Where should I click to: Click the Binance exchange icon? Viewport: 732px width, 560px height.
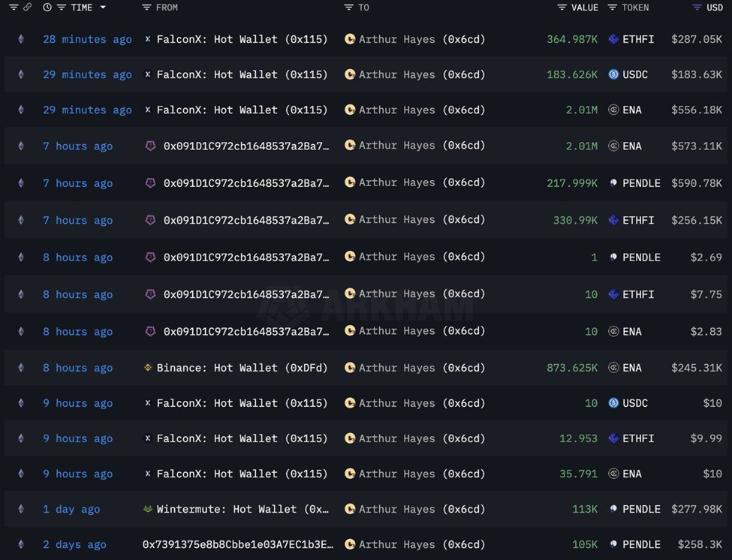tap(147, 368)
